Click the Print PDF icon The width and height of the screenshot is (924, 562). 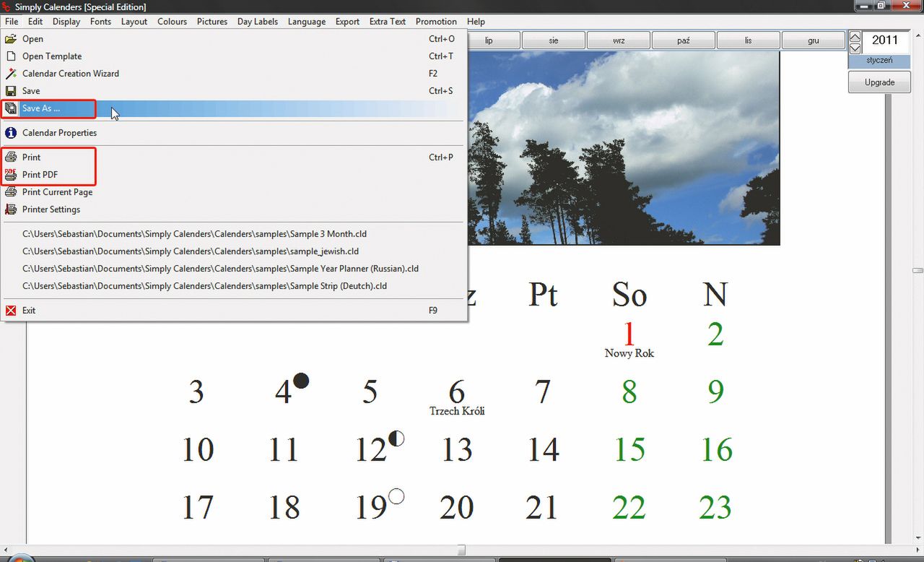(x=11, y=175)
